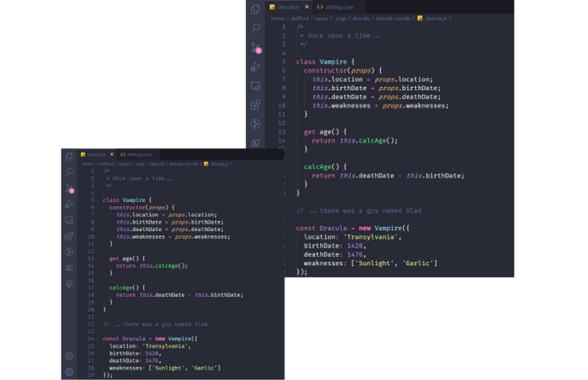Open Source Control icon in lower-left window

[69, 188]
